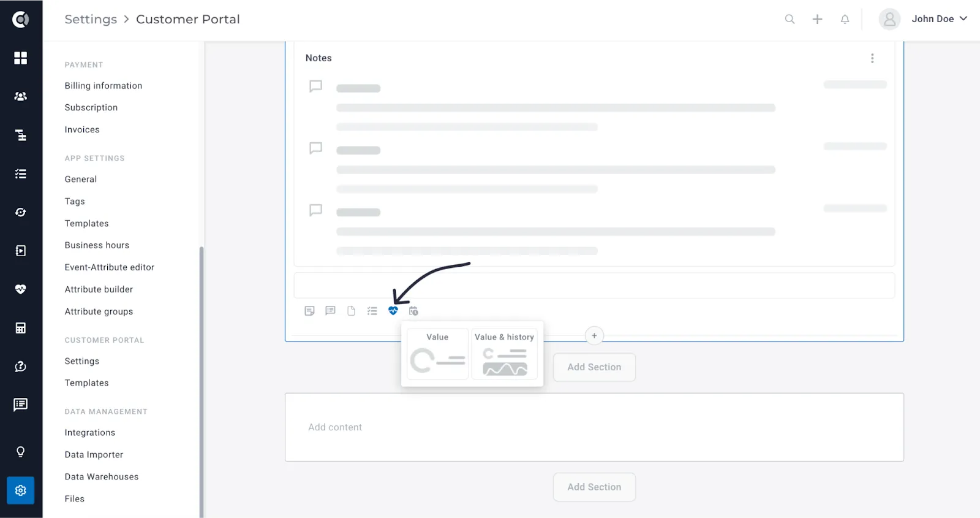
Task: Open notifications bell icon
Action: pyautogui.click(x=845, y=19)
